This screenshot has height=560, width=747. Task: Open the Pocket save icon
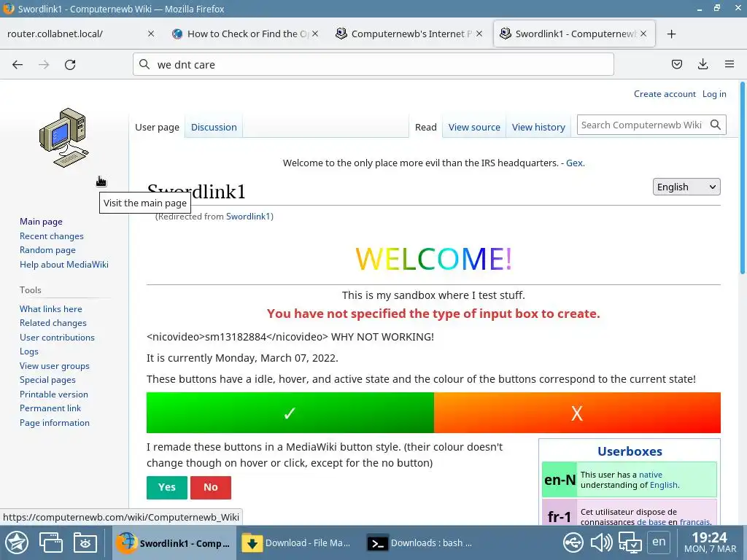677,64
